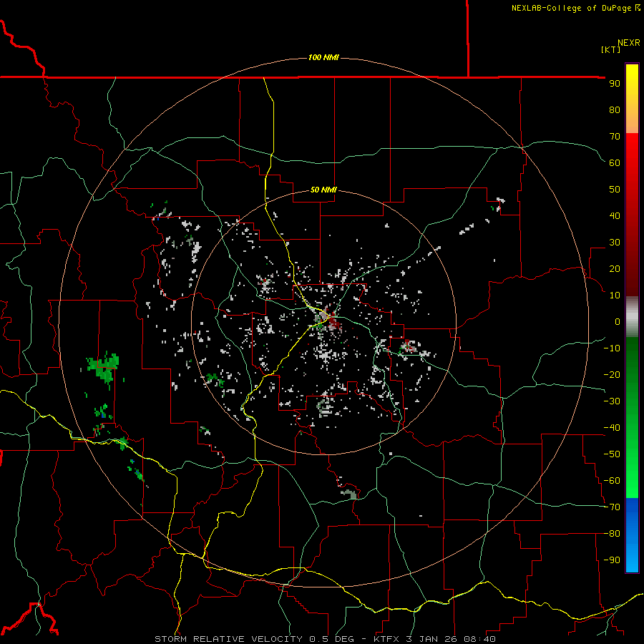
Task: Click the -60 knot scale value
Action: pos(612,481)
